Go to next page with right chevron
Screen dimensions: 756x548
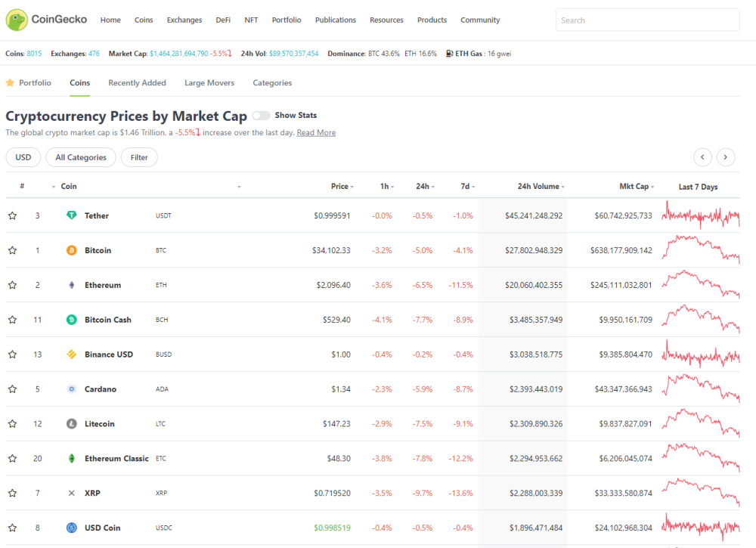coord(726,157)
